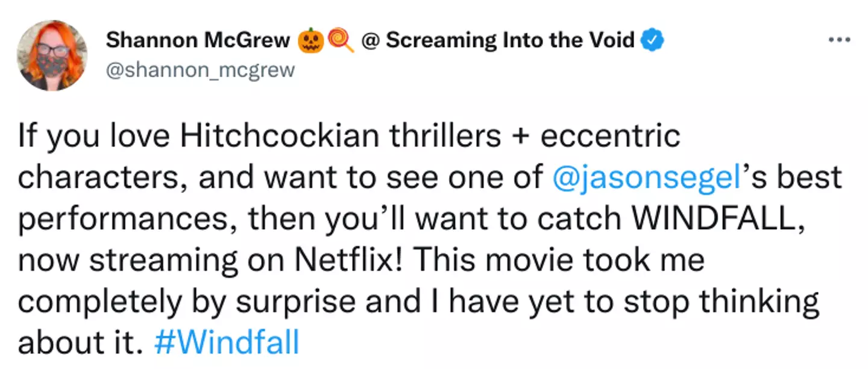Viewport: 868px width, 369px height.
Task: Click "Screaming Into the Void" name text
Action: [510, 40]
